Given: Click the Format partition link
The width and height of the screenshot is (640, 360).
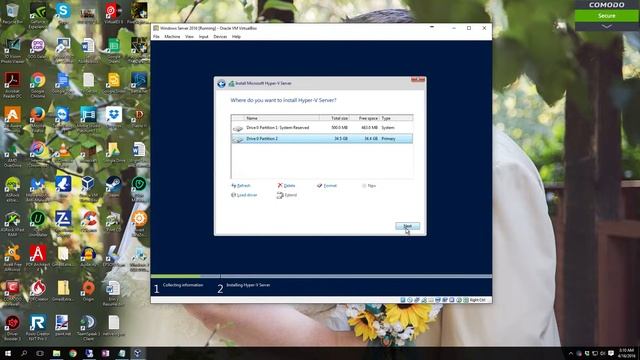Looking at the screenshot, I should 327,186.
